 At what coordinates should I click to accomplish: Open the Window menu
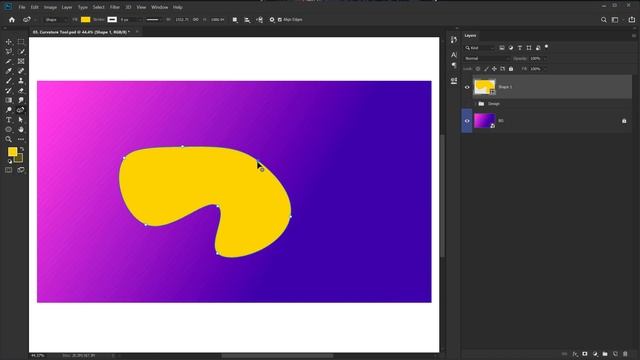pyautogui.click(x=159, y=7)
